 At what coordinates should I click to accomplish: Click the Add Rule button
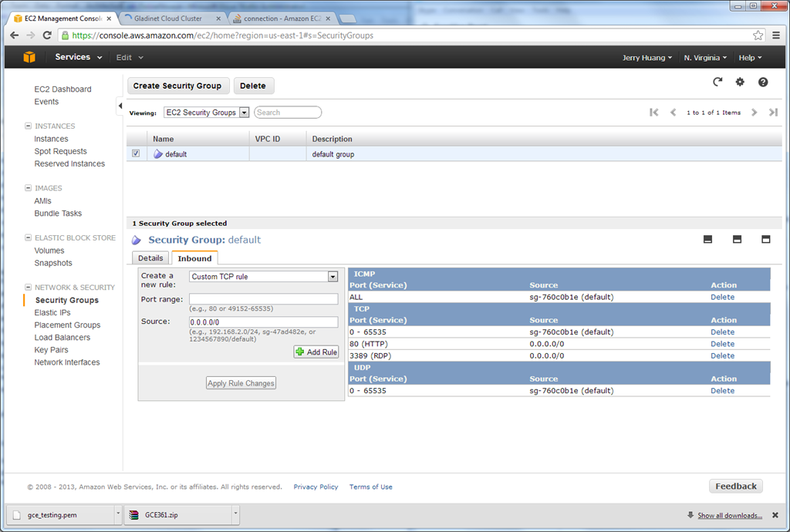pyautogui.click(x=316, y=352)
